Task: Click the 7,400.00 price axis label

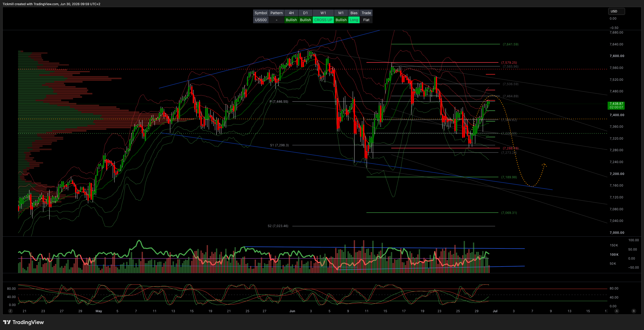Action: pos(617,115)
